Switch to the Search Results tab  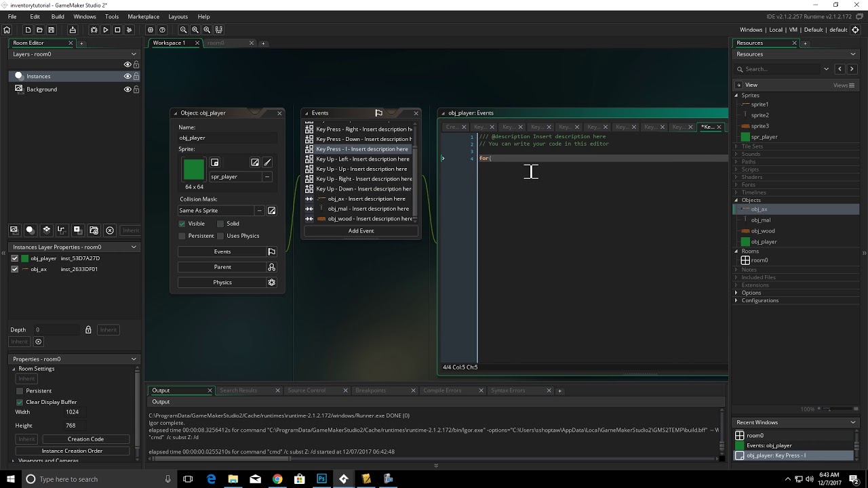click(x=239, y=390)
